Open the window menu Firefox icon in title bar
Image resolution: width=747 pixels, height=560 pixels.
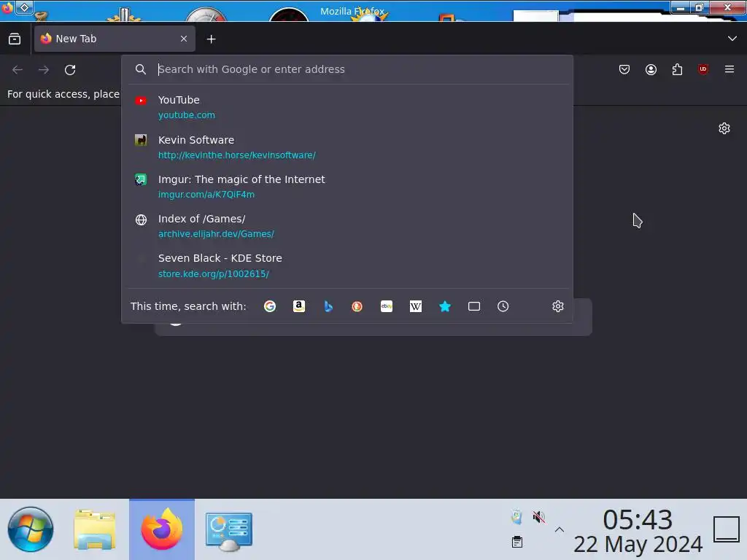(7, 8)
